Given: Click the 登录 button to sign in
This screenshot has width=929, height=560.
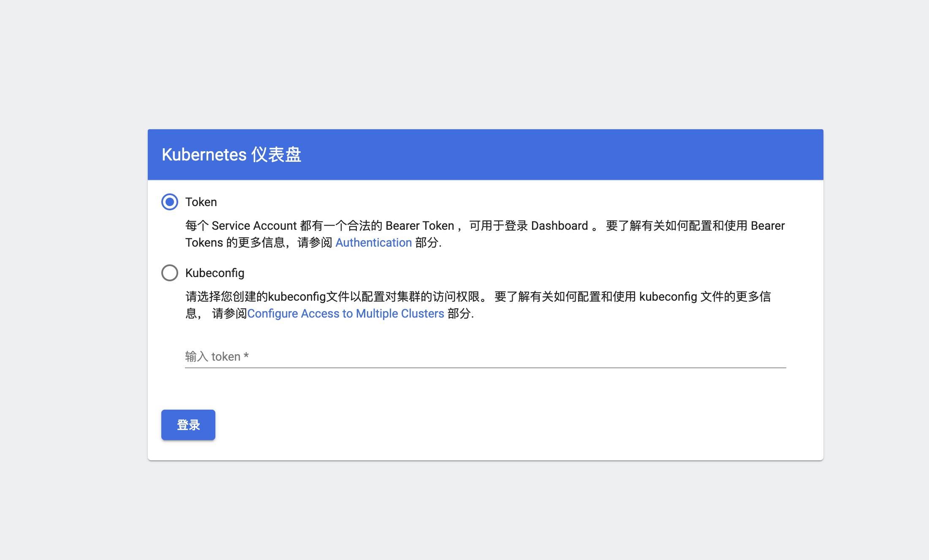Looking at the screenshot, I should tap(188, 424).
